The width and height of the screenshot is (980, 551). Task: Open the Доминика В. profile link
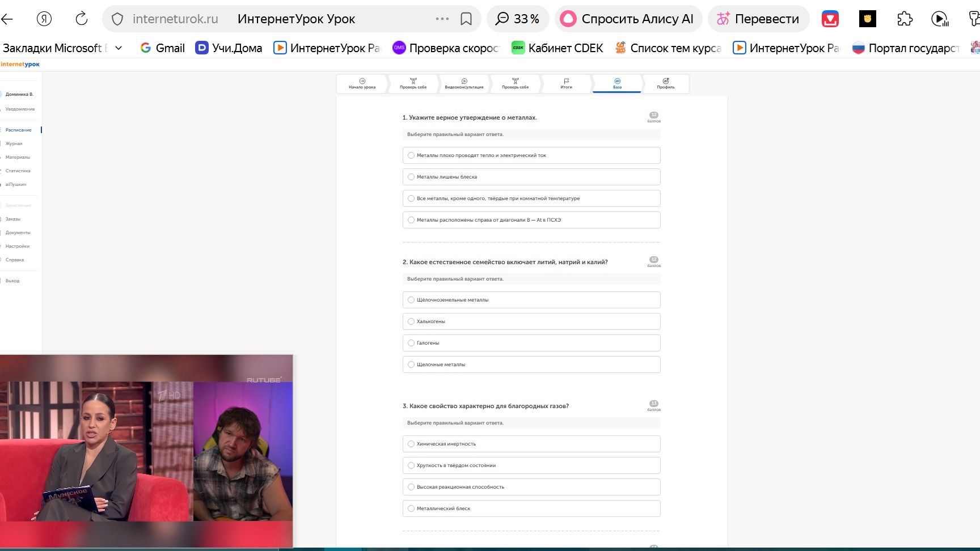point(19,94)
